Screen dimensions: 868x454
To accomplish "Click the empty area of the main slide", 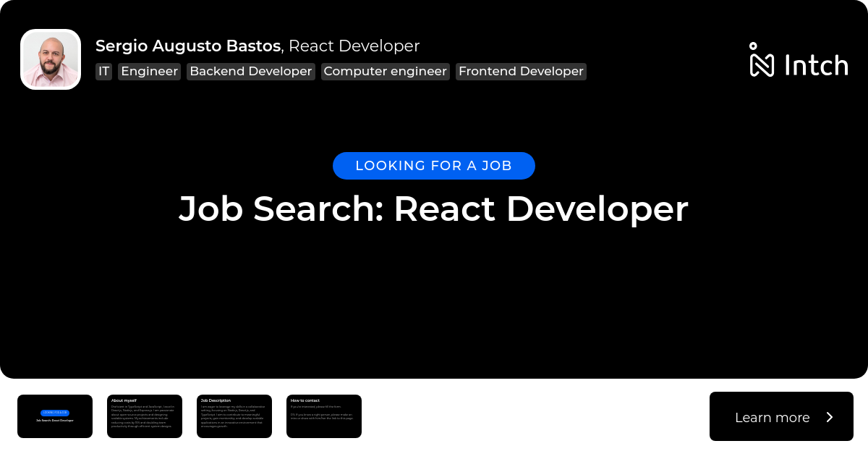I will [x=434, y=304].
